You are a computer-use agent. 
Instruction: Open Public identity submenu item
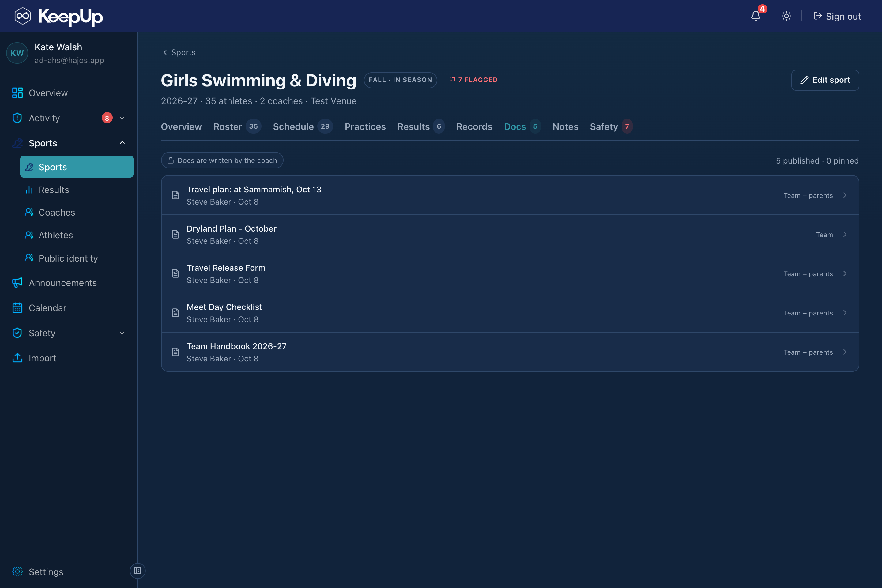point(68,258)
